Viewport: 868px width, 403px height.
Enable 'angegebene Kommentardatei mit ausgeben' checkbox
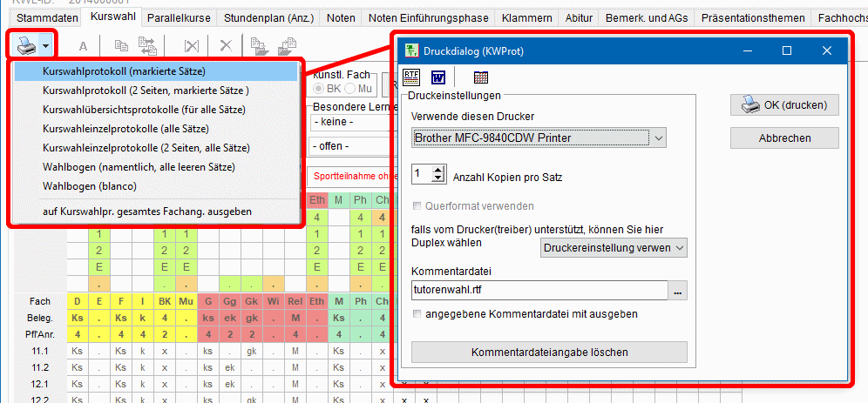[x=418, y=314]
